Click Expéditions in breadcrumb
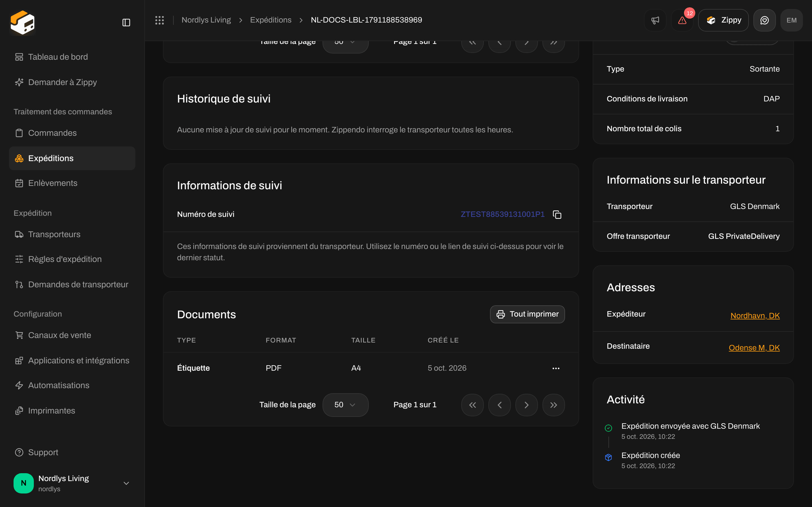 (270, 20)
